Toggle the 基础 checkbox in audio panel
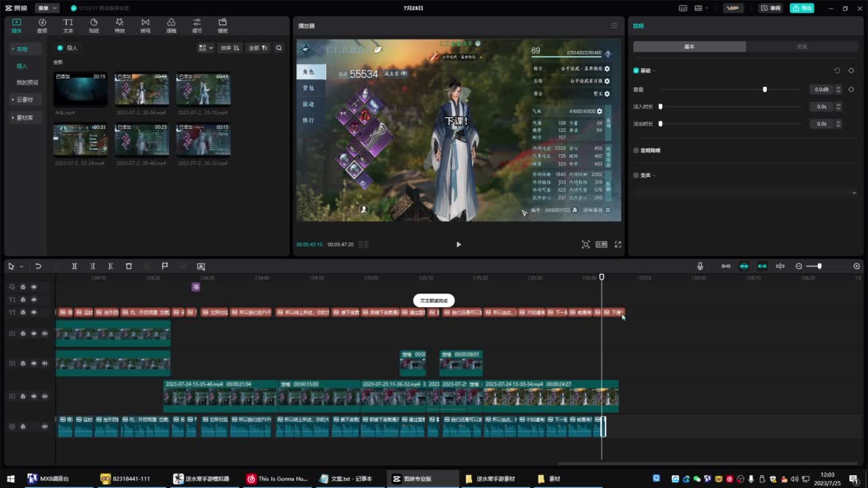868x488 pixels. [636, 70]
